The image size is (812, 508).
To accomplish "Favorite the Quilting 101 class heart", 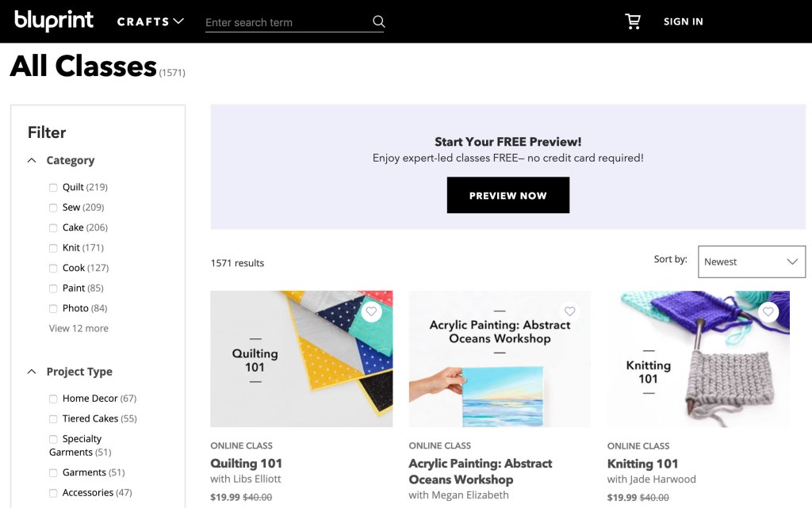I will coord(371,311).
